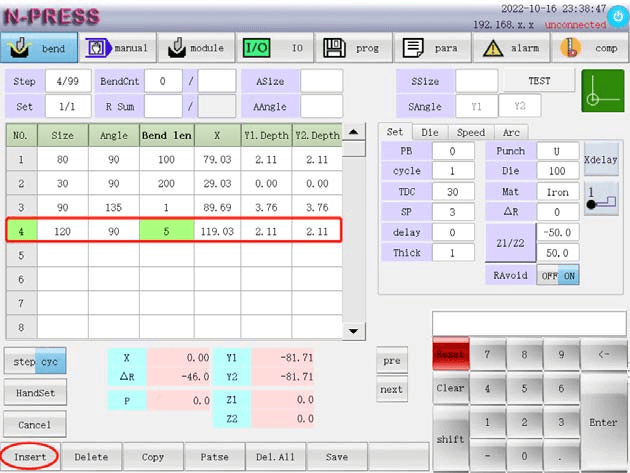Open the para settings page

[x=433, y=48]
